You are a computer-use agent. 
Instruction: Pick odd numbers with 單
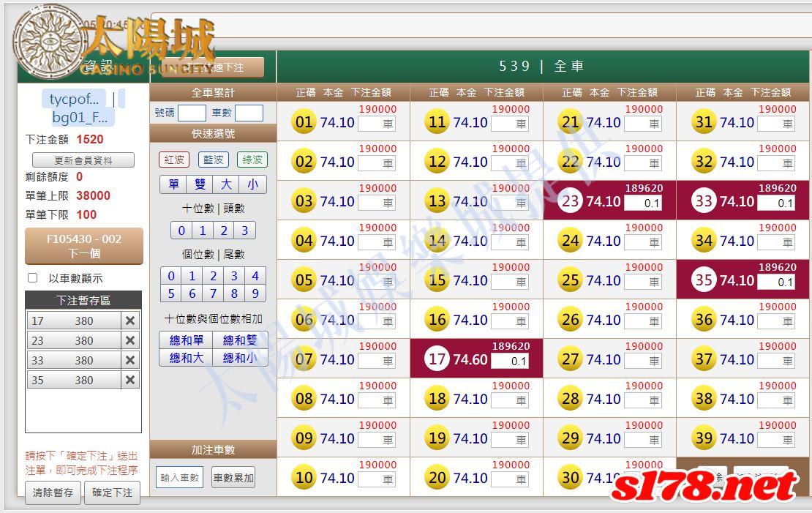[173, 184]
